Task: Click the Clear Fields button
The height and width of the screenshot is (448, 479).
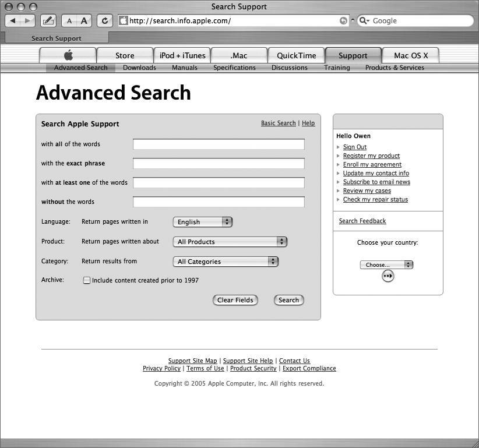Action: click(235, 300)
